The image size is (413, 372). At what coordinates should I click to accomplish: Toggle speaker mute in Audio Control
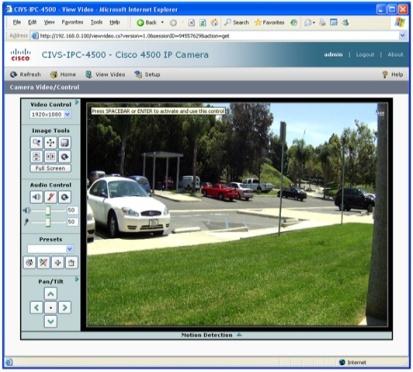36,197
